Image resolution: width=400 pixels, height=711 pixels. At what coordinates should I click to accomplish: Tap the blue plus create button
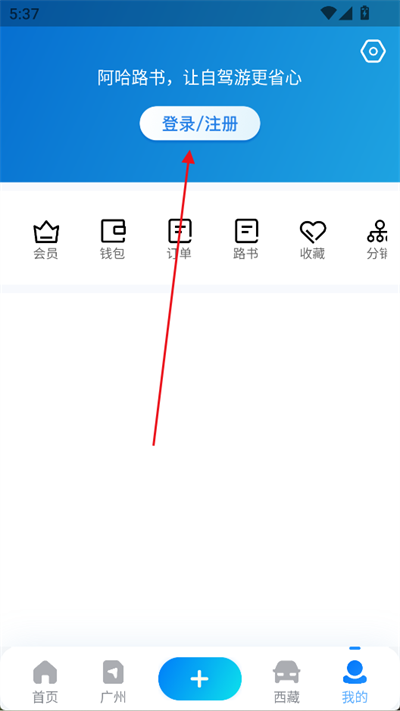(x=200, y=679)
